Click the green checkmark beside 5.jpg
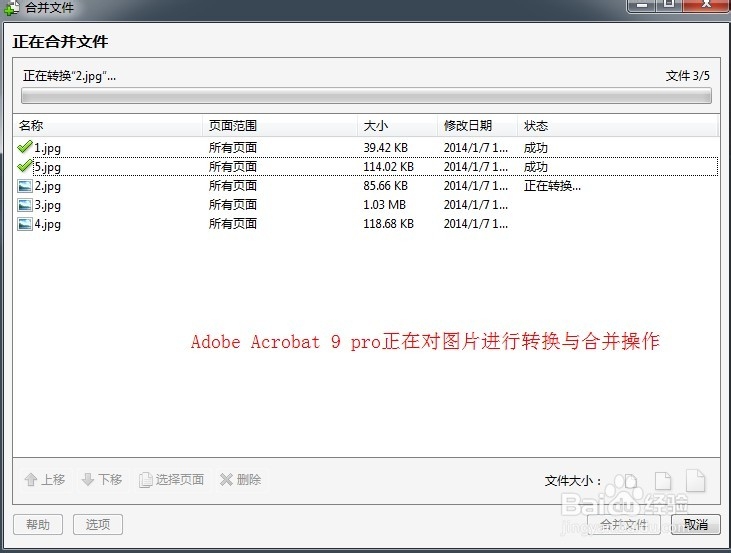 (x=25, y=166)
